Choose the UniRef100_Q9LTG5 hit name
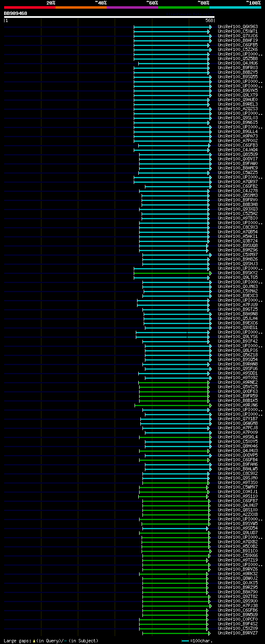 click(x=238, y=278)
